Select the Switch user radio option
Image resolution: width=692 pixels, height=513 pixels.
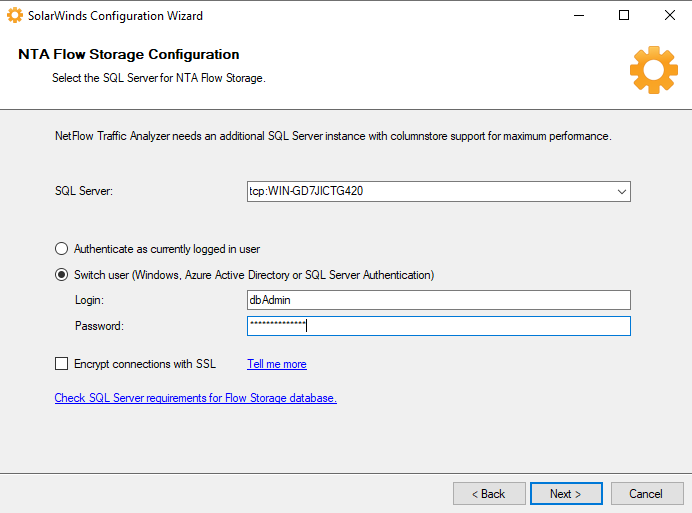[x=62, y=275]
